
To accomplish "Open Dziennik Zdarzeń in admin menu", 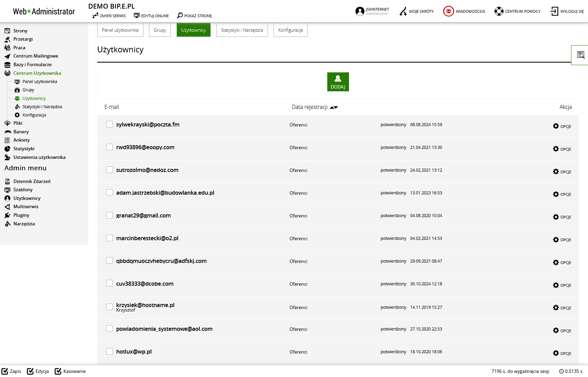I will click(x=32, y=181).
